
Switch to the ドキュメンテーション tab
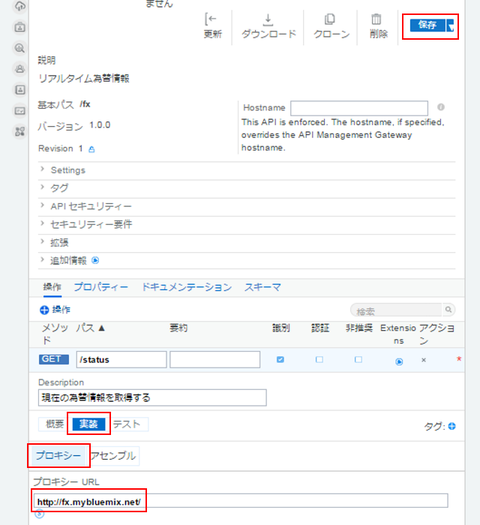[187, 287]
